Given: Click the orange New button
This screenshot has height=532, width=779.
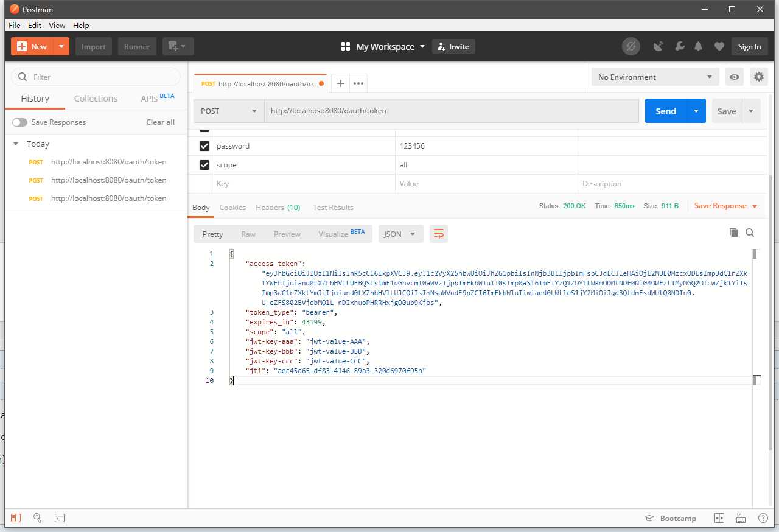Looking at the screenshot, I should click(x=32, y=46).
